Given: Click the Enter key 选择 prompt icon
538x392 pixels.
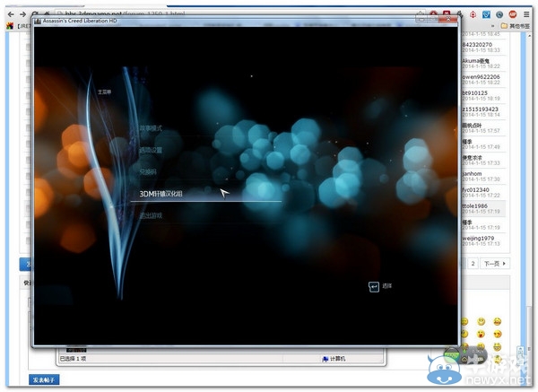Looking at the screenshot, I should [x=374, y=287].
